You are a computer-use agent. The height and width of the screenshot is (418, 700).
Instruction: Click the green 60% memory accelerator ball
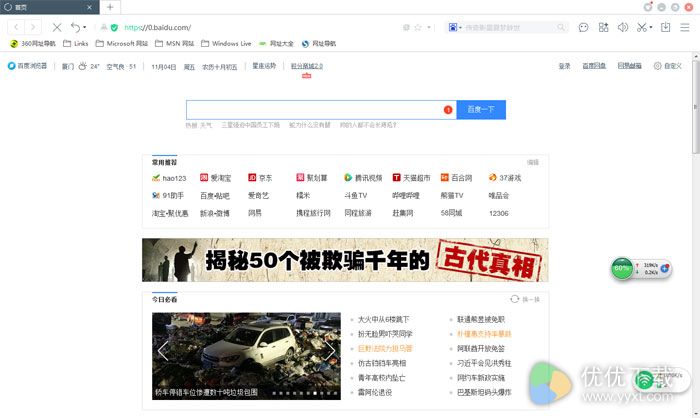pyautogui.click(x=621, y=268)
